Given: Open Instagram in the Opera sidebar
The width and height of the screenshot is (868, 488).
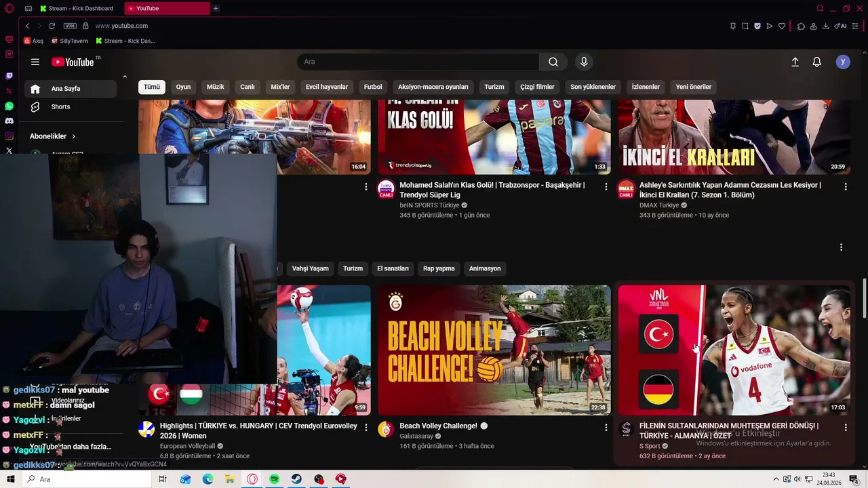Looking at the screenshot, I should click(9, 136).
